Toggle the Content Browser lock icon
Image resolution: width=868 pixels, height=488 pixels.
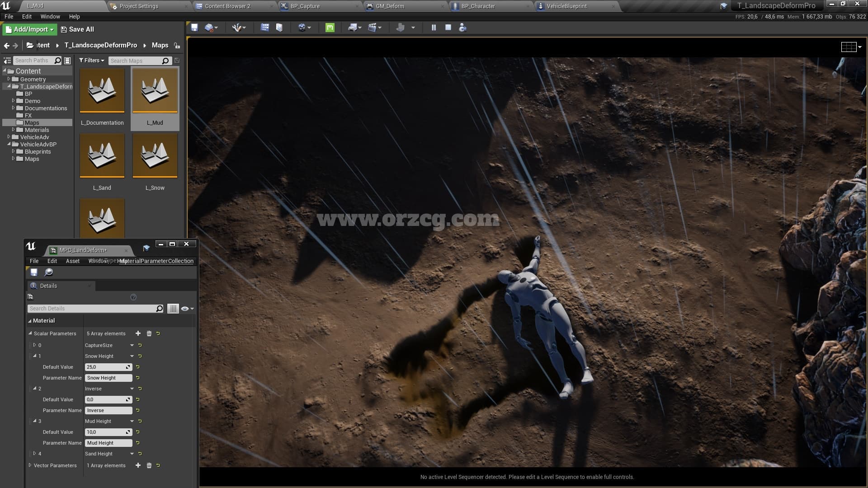(177, 46)
